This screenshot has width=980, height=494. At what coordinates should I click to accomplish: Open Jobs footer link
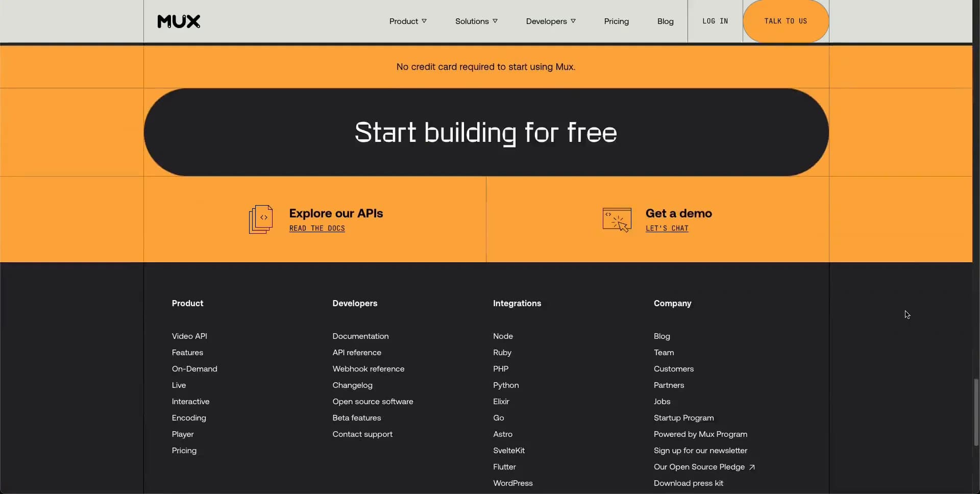(661, 402)
